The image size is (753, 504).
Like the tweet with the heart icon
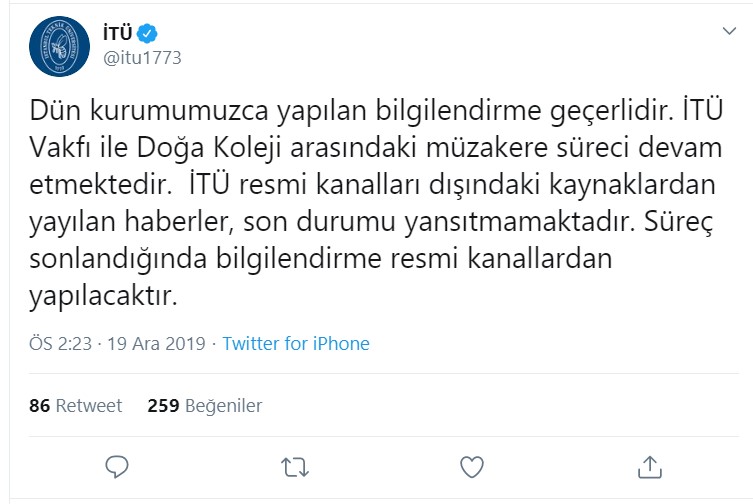(472, 466)
